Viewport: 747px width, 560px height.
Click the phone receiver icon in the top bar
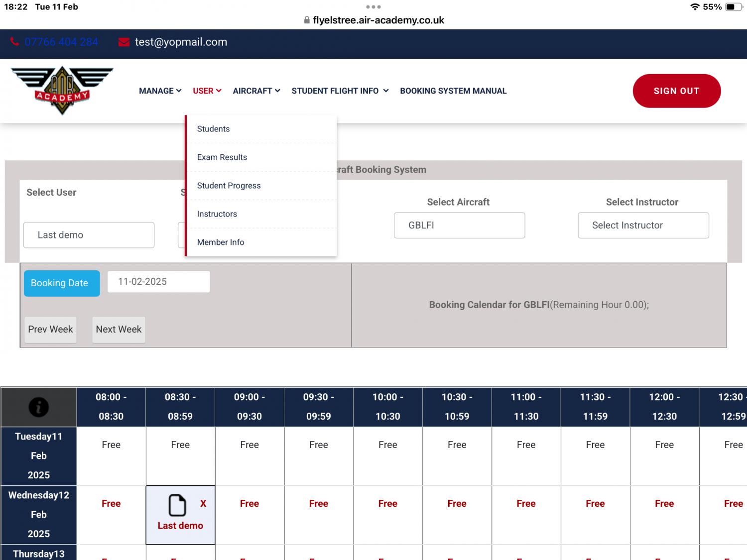[x=14, y=42]
